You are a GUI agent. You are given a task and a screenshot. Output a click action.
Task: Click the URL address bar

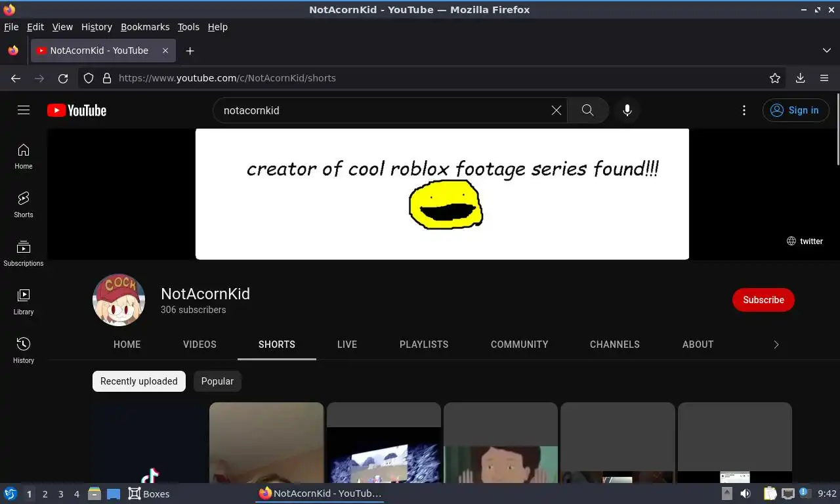point(433,78)
